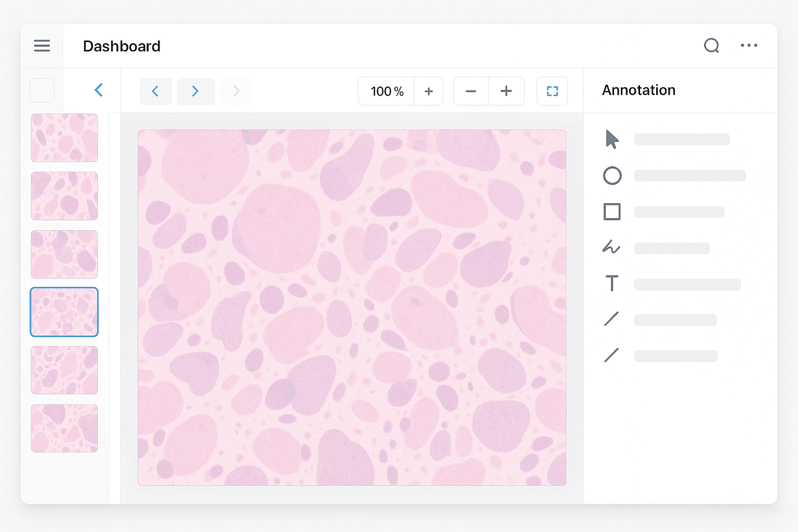Select the line tool directly below Text tool
This screenshot has height=532, width=798.
click(x=611, y=319)
